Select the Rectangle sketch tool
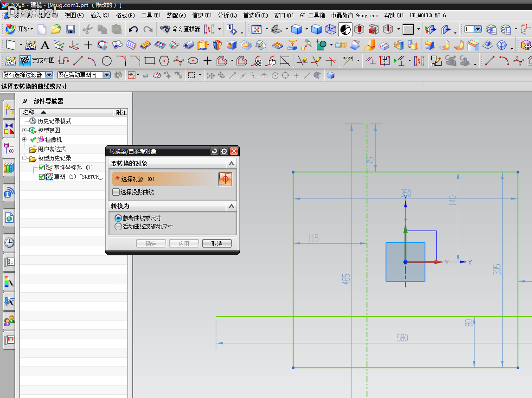 [150, 61]
